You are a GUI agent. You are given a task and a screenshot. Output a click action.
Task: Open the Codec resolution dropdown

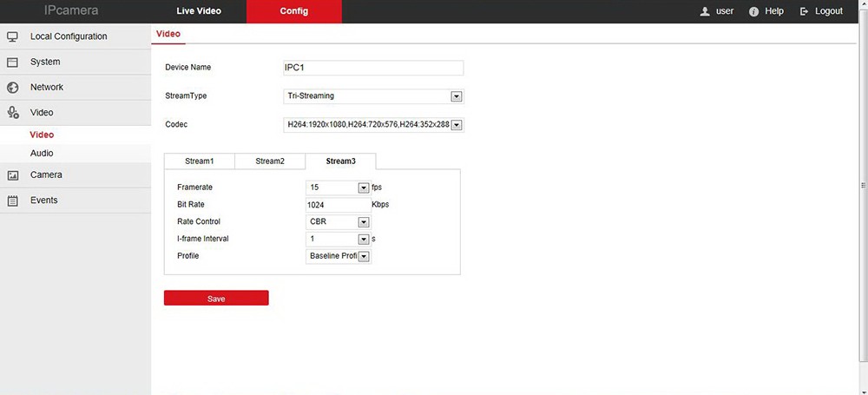(x=457, y=125)
